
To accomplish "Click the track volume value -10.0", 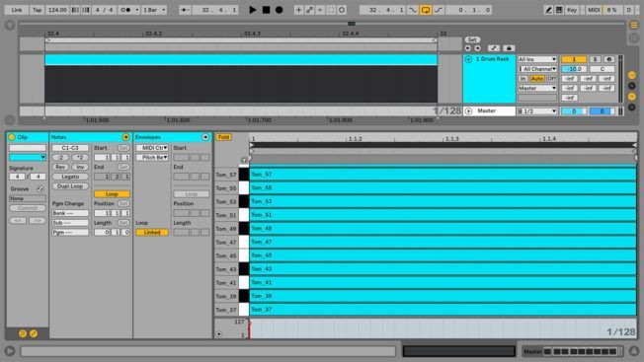I will coord(574,69).
